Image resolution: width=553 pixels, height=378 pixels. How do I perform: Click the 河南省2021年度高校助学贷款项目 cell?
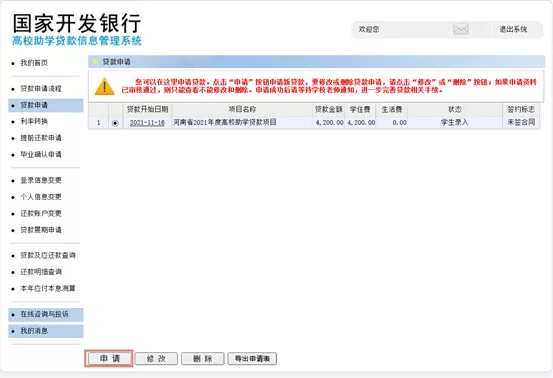(x=242, y=123)
